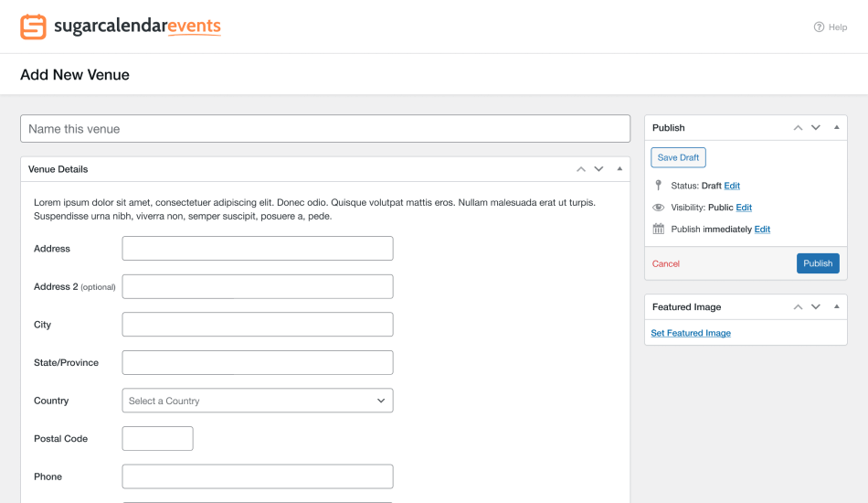Click the Sugar Calendar Events logo

[121, 27]
